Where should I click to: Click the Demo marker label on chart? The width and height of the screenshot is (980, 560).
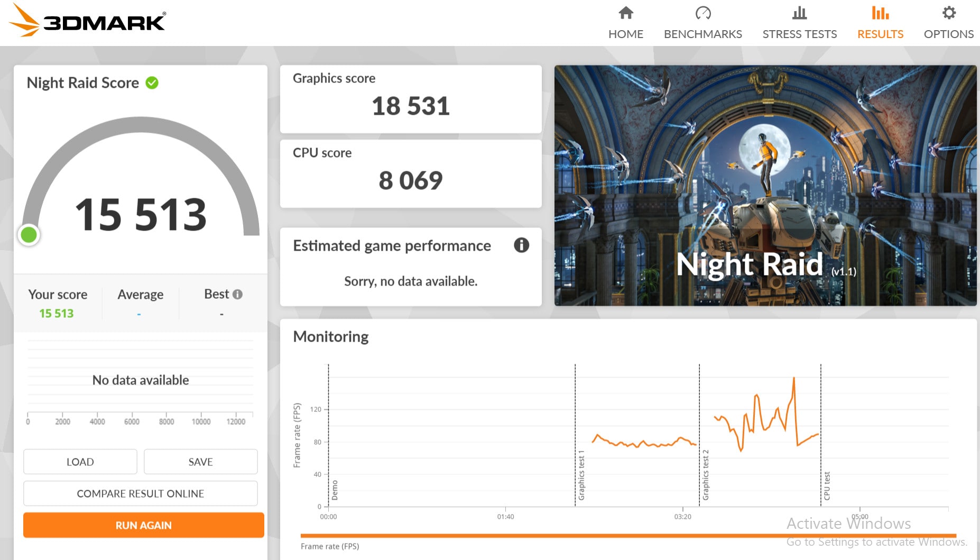(x=335, y=490)
